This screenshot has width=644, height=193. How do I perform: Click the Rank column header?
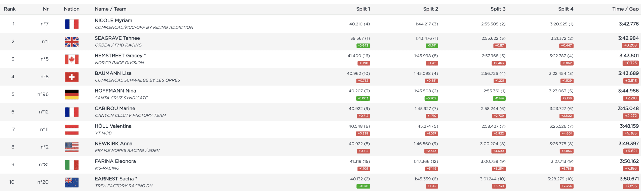click(10, 9)
